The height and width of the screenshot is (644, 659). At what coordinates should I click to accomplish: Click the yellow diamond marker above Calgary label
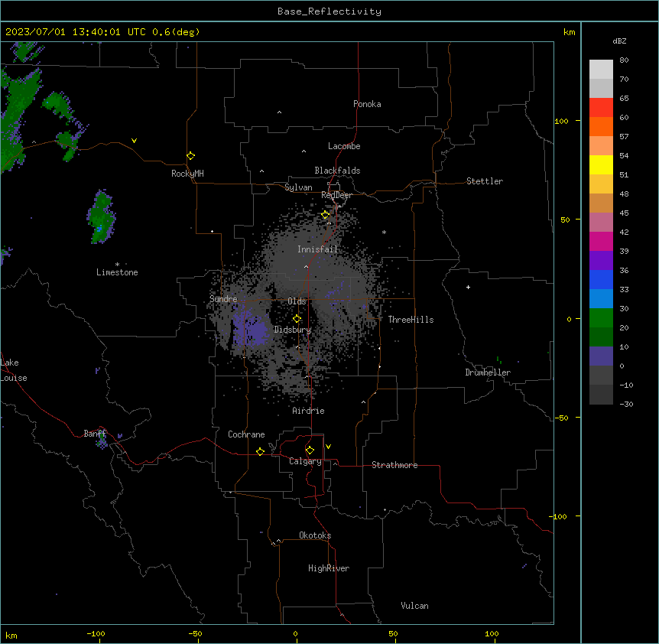click(x=310, y=450)
